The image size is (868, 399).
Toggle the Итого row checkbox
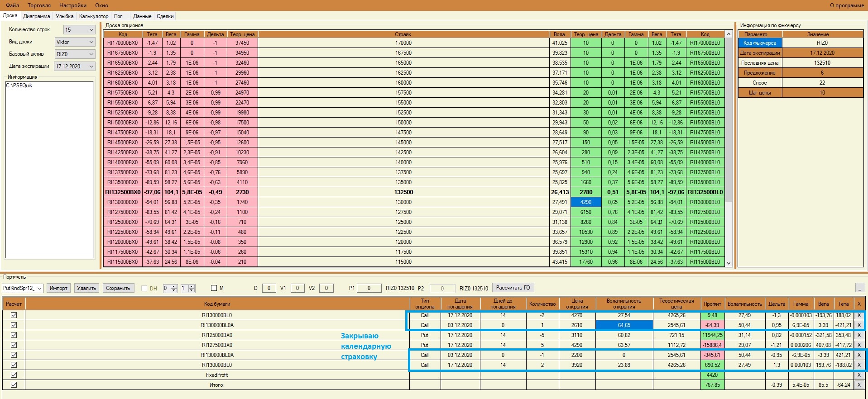14,385
